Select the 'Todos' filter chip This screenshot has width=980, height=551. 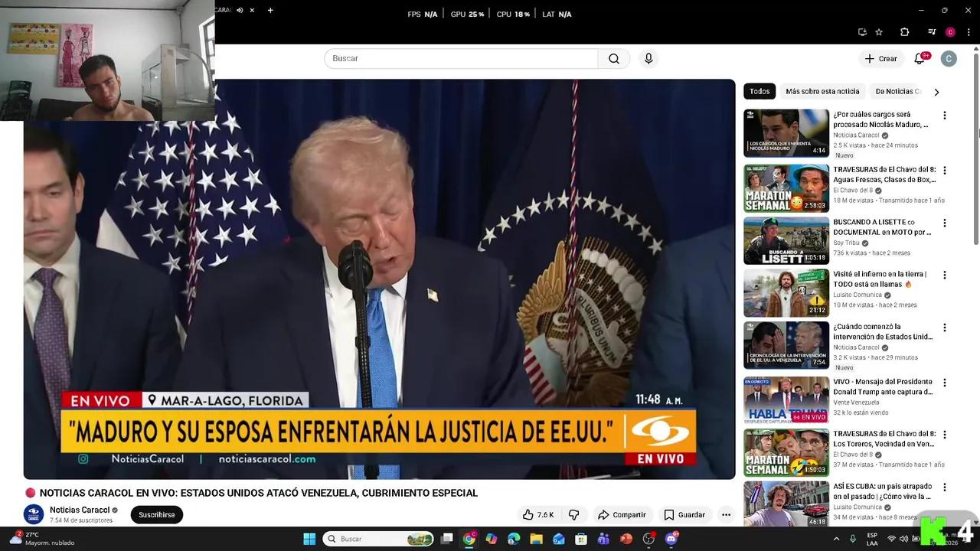tap(759, 91)
